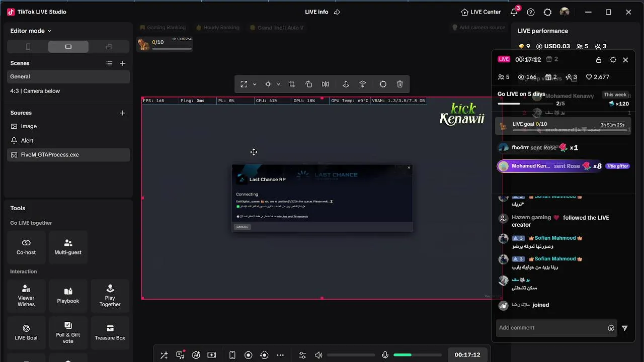644x362 pixels.
Task: Open the LIVE Goal tool
Action: (26, 332)
